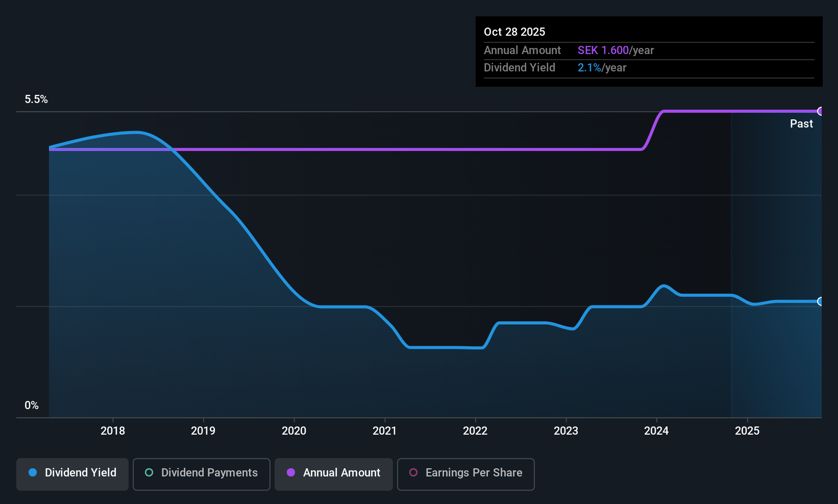838x504 pixels.
Task: Click the 2018 x-axis label
Action: 113,431
